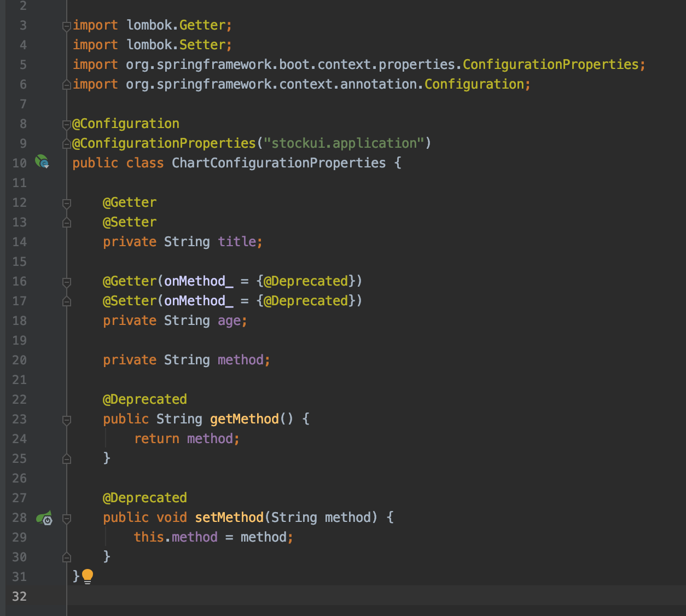Screen dimensions: 686x616
Task: Click the fold end marker below the imports
Action: pyautogui.click(x=66, y=84)
